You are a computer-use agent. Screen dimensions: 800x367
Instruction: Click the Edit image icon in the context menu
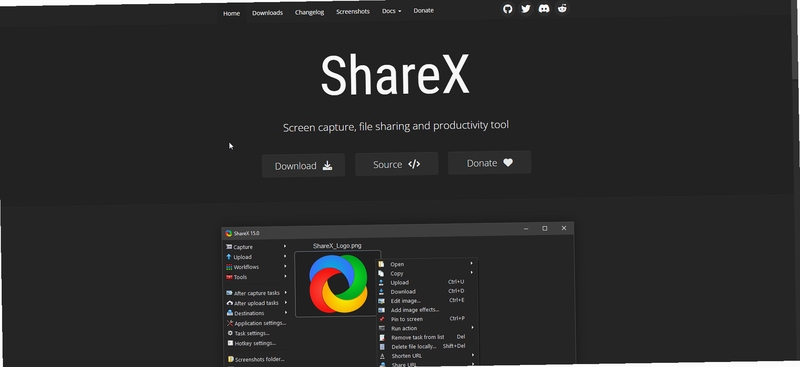tap(381, 301)
